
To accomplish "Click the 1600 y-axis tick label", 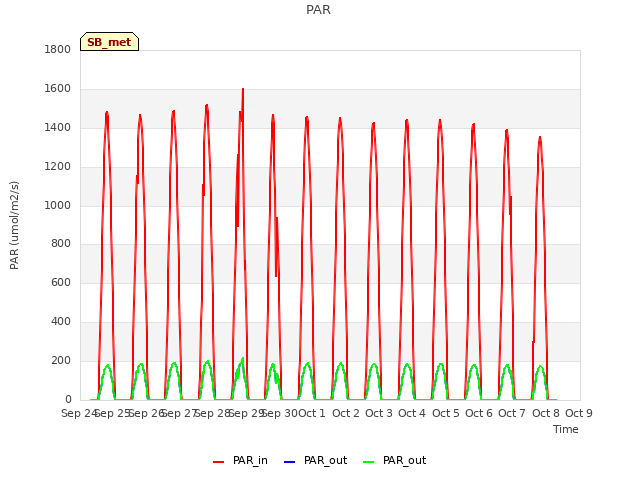I will point(58,89).
